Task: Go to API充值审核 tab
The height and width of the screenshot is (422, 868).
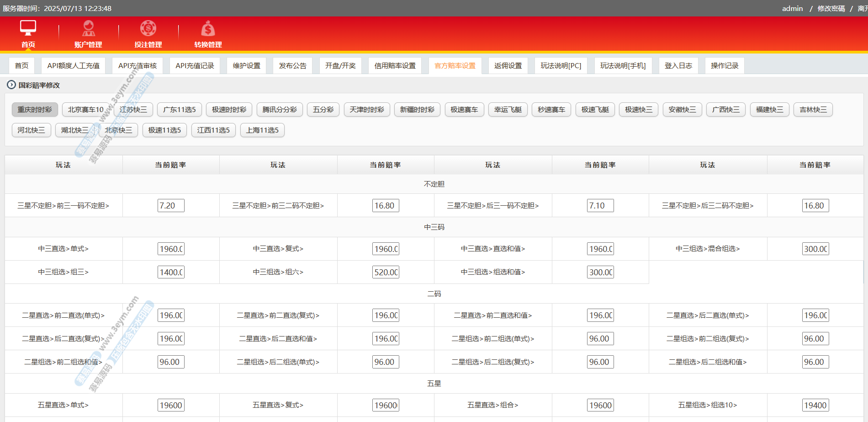Action: point(137,65)
